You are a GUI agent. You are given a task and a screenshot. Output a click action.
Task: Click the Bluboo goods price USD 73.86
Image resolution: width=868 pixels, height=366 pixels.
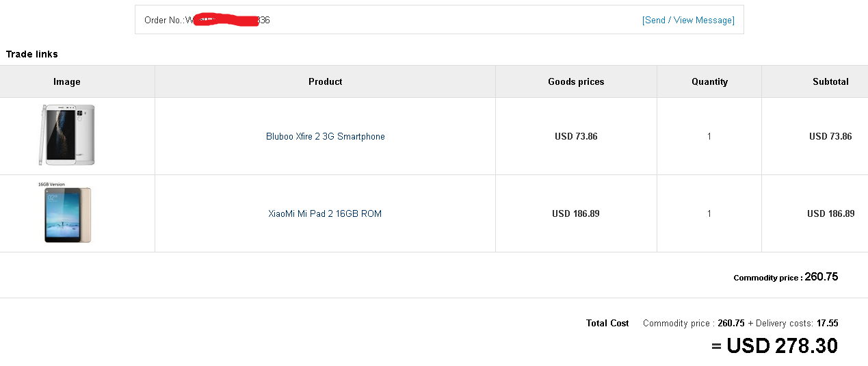coord(576,137)
